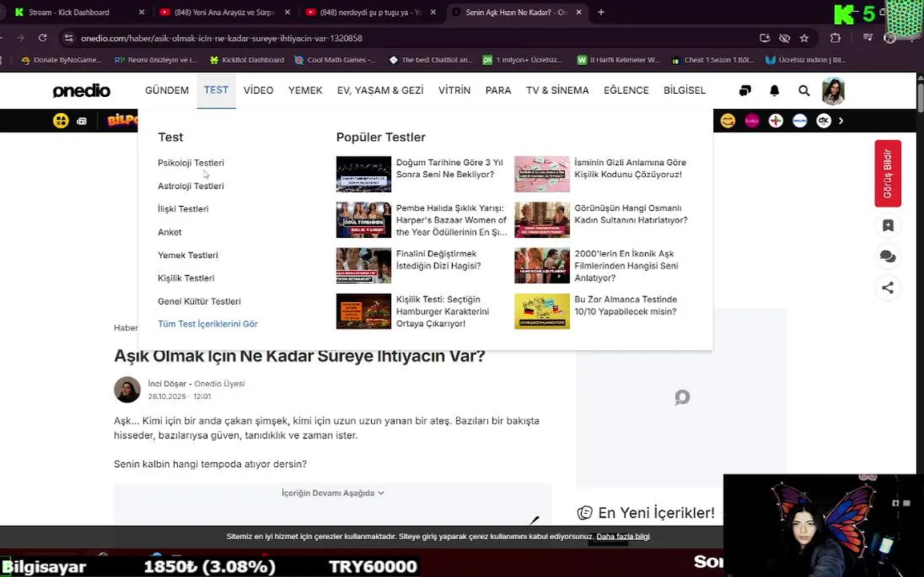Click the Daha fazla bilgi cookie link

[623, 536]
